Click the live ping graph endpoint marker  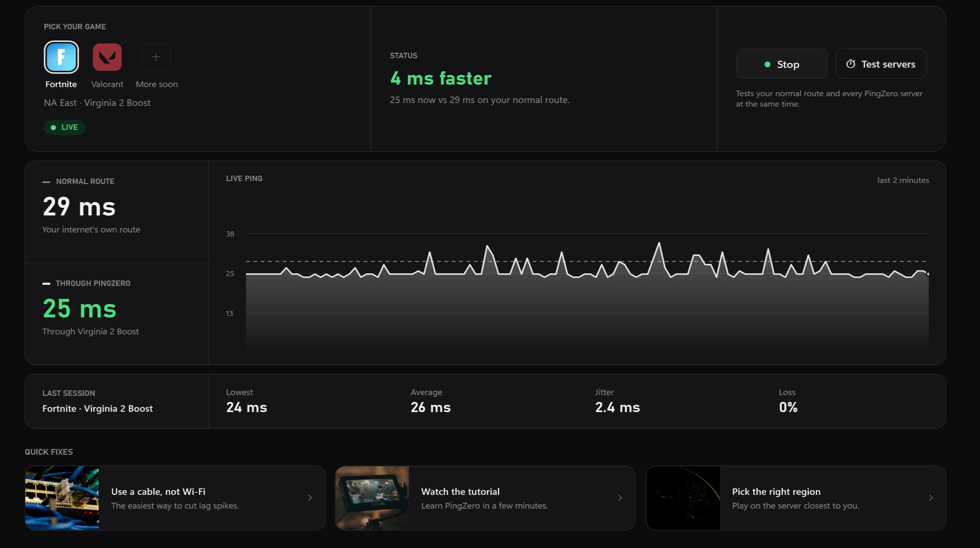coord(928,274)
